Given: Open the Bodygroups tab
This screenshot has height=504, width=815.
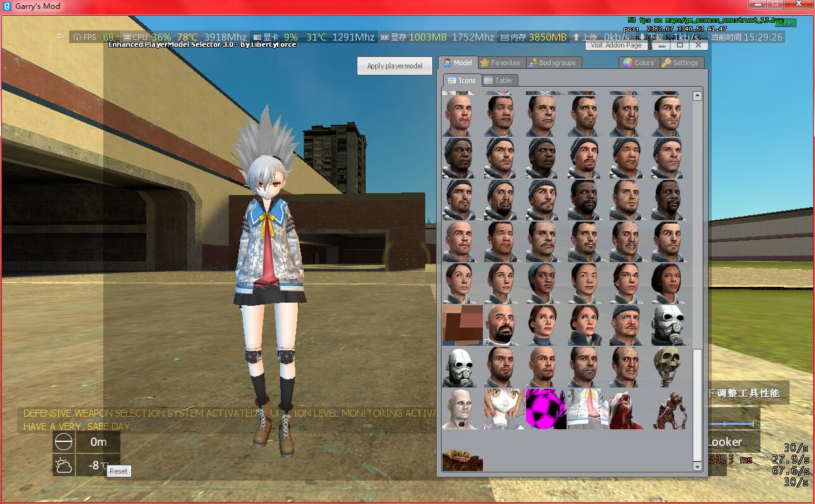Looking at the screenshot, I should [553, 63].
